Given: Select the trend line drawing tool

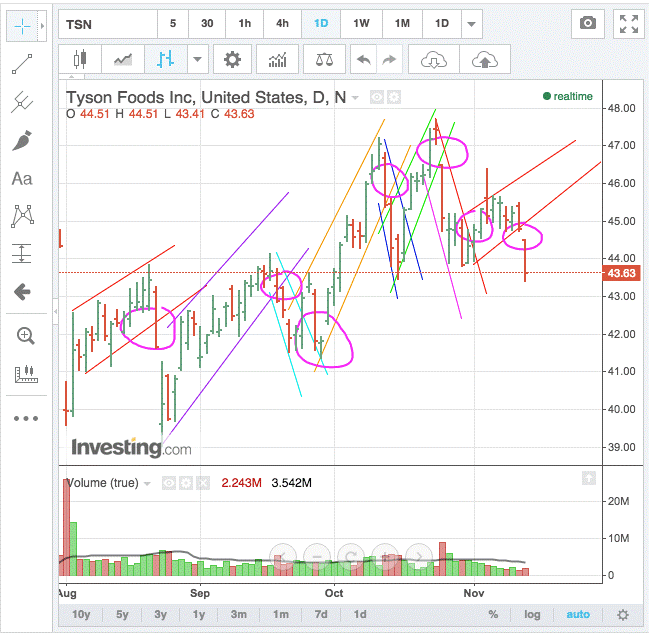Looking at the screenshot, I should [x=22, y=64].
